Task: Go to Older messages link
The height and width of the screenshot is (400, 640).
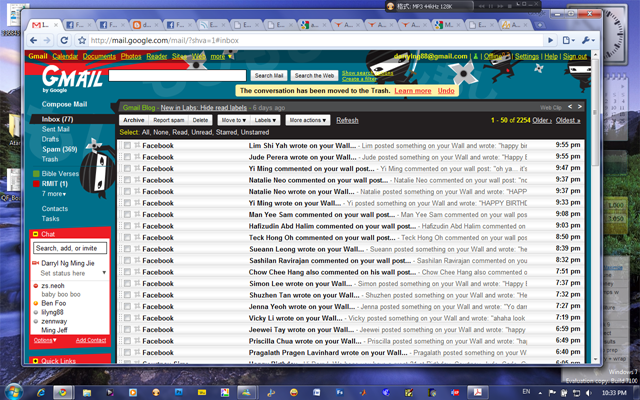Action: 542,120
